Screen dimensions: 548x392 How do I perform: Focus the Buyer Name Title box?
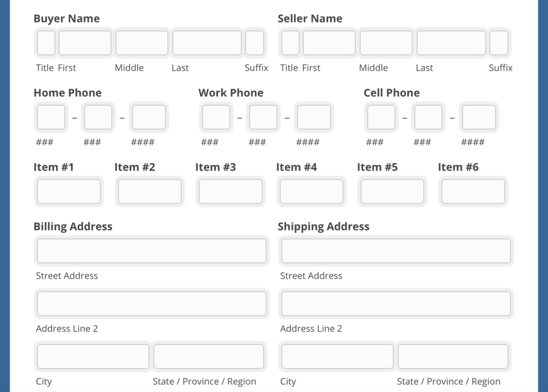coord(46,43)
